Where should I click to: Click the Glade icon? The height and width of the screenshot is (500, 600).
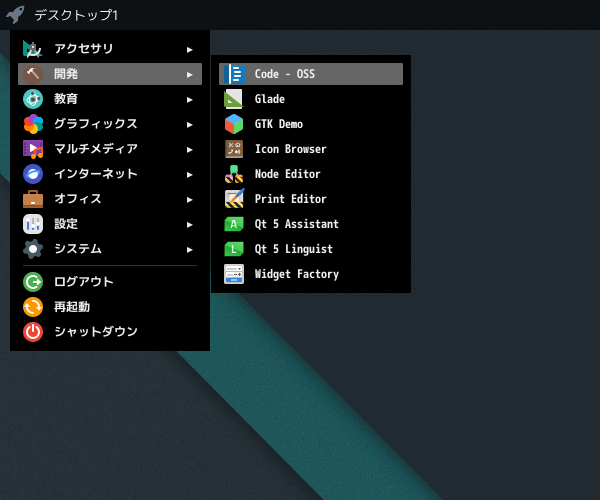tap(234, 99)
